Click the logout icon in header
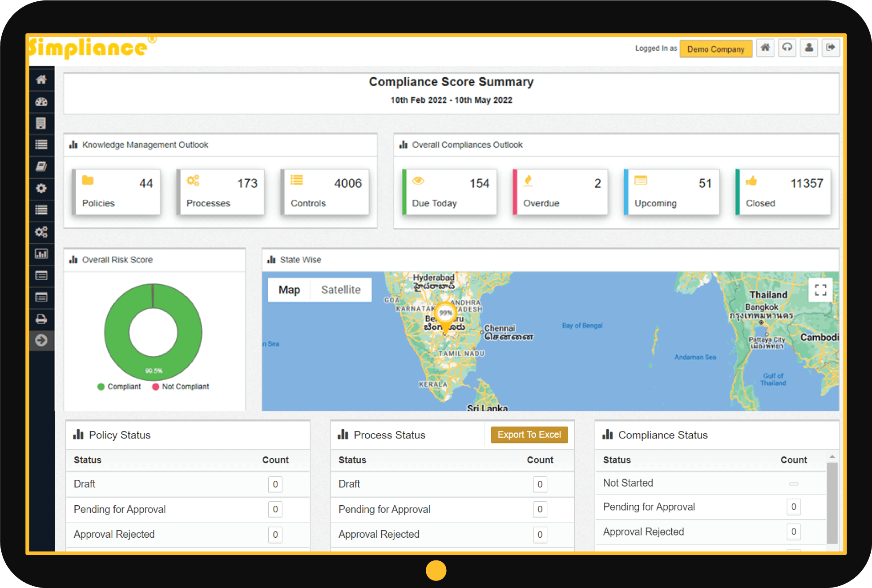The height and width of the screenshot is (588, 872). [830, 48]
